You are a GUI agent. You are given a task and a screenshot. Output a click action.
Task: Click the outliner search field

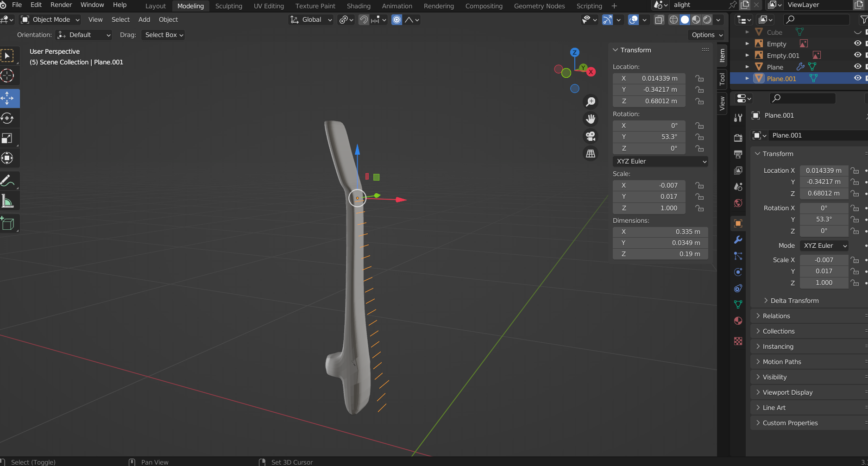816,19
